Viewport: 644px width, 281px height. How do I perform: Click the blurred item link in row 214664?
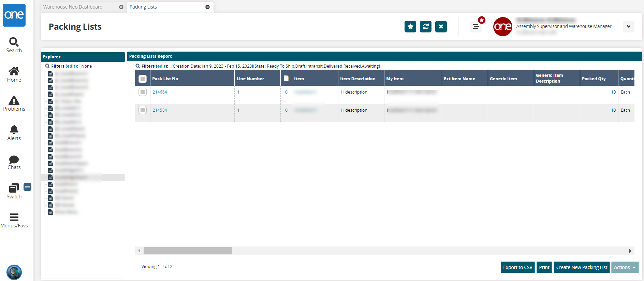(305, 92)
